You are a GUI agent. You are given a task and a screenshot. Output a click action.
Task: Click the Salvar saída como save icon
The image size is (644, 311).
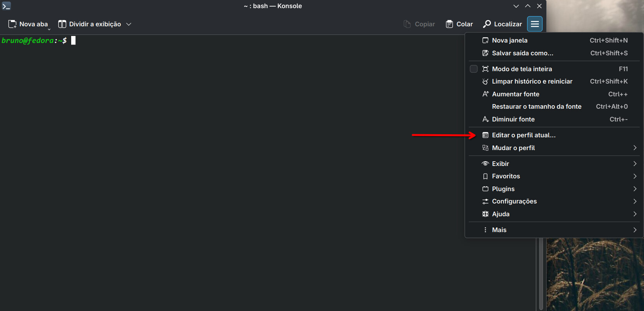coord(485,53)
